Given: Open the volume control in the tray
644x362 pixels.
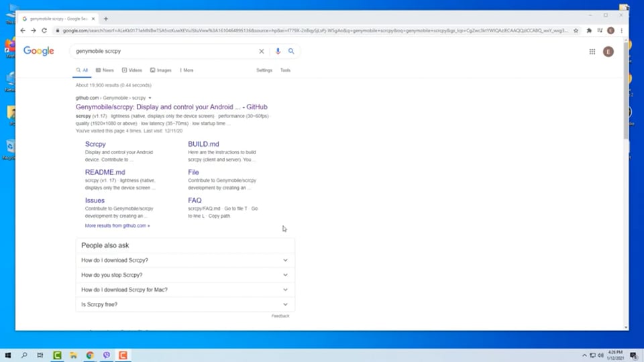Looking at the screenshot, I should tap(600, 355).
